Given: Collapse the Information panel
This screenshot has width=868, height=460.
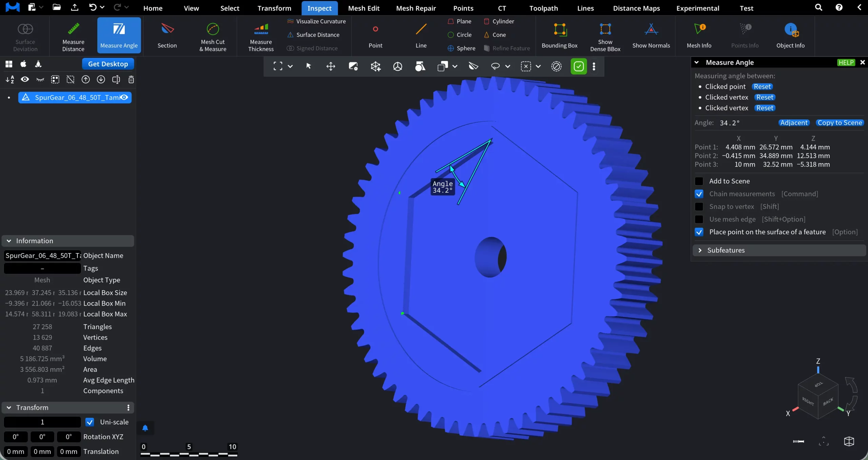Looking at the screenshot, I should click(x=9, y=241).
